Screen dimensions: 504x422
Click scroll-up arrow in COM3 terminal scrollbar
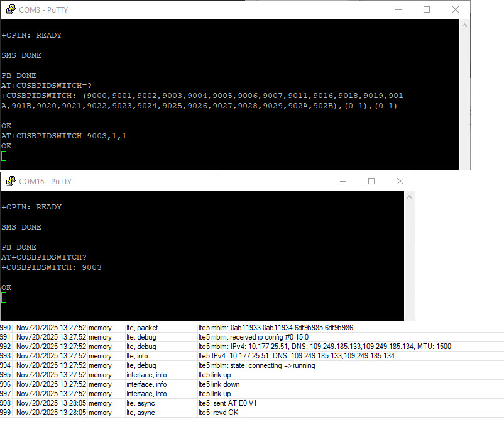point(464,25)
